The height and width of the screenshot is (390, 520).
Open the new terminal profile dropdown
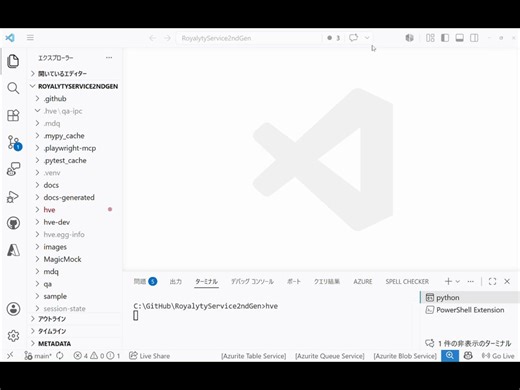(x=458, y=281)
